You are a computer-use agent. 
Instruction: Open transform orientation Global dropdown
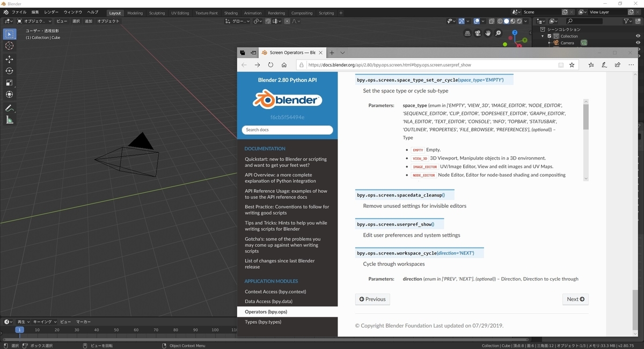pos(237,21)
